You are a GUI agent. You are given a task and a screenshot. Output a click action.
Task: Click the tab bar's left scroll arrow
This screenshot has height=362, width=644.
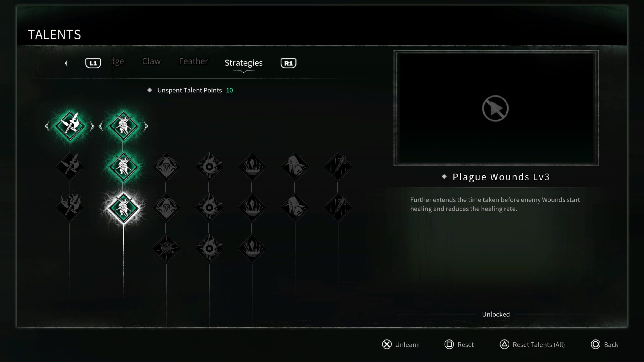click(66, 63)
